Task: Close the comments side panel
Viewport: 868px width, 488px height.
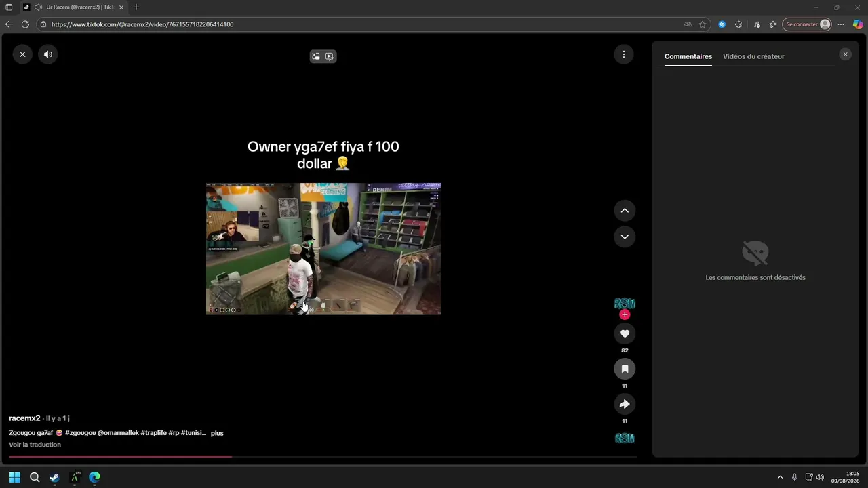Action: (x=845, y=54)
